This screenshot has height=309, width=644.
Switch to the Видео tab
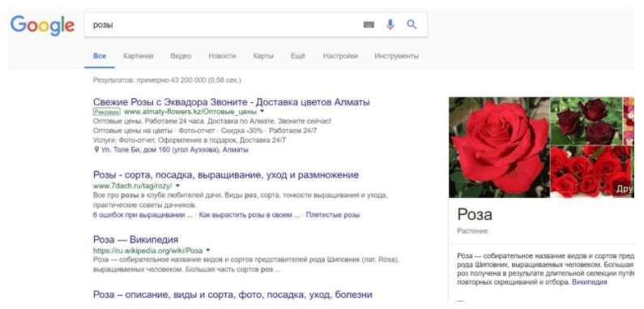pos(181,56)
